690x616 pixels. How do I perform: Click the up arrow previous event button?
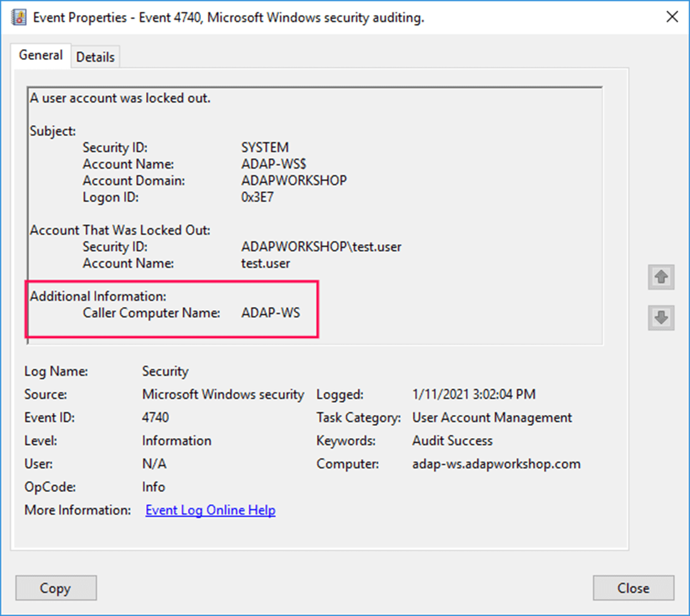[x=661, y=276]
